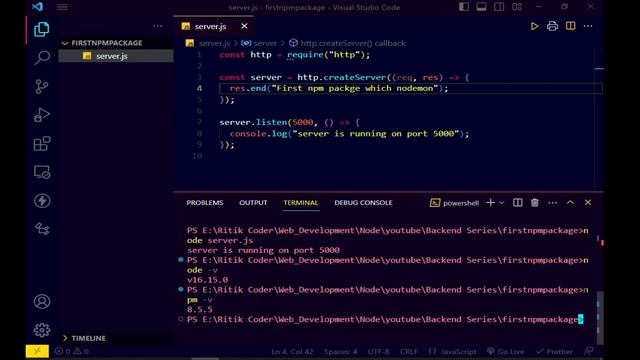The width and height of the screenshot is (640, 360).
Task: Open the Source Control view
Action: [42, 86]
